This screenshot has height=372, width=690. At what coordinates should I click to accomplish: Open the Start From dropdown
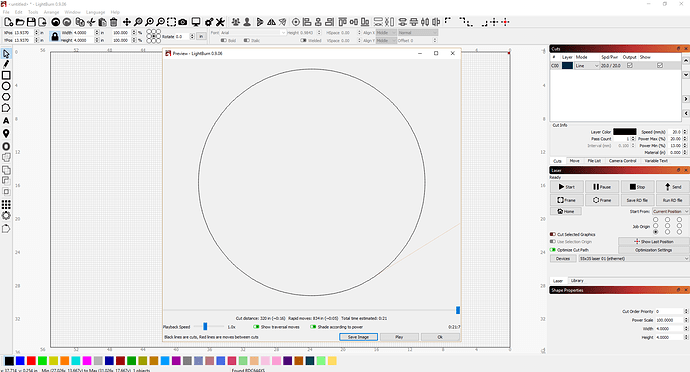coord(671,211)
